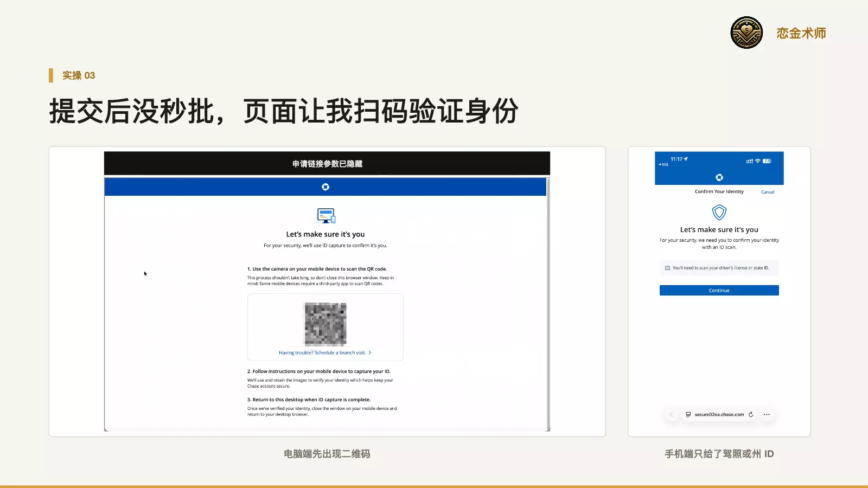Click the 11:17 time on phone status bar
The height and width of the screenshot is (488, 868).
[x=676, y=159]
